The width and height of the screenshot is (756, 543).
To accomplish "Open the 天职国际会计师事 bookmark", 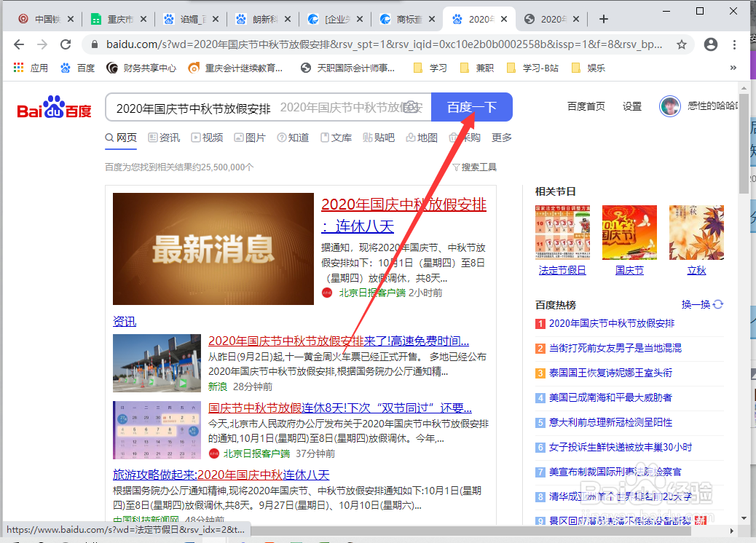I will 347,68.
